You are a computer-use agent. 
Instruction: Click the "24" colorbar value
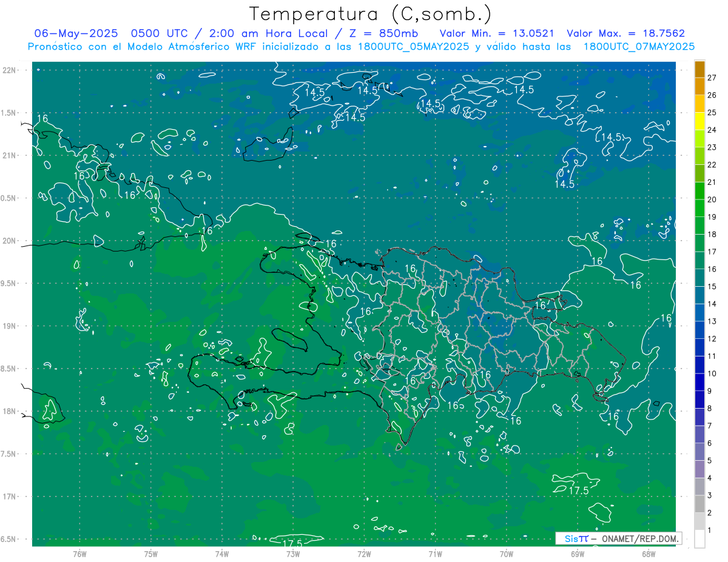(712, 130)
